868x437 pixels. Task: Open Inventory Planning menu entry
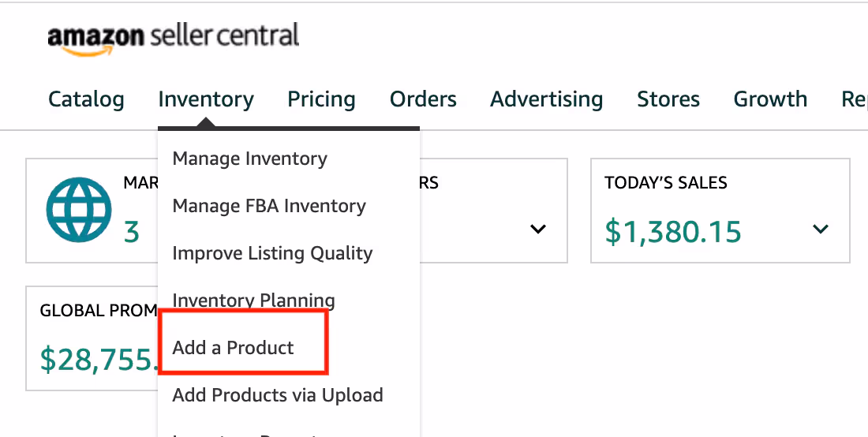point(253,301)
